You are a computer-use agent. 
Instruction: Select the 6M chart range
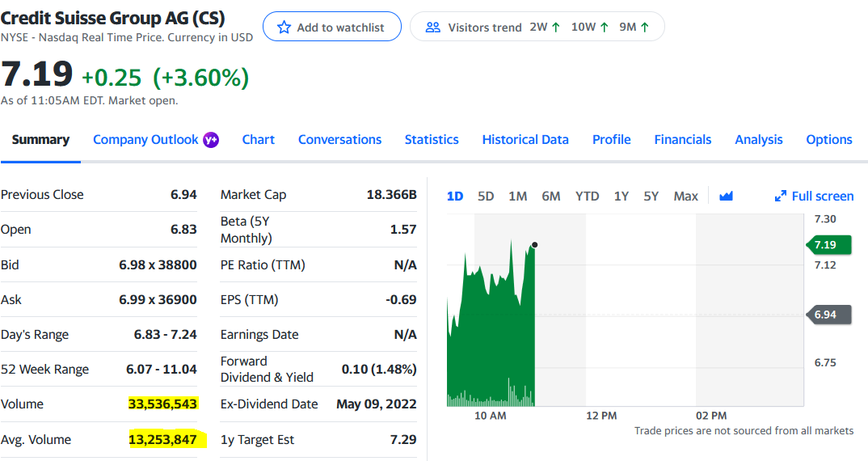pyautogui.click(x=551, y=197)
